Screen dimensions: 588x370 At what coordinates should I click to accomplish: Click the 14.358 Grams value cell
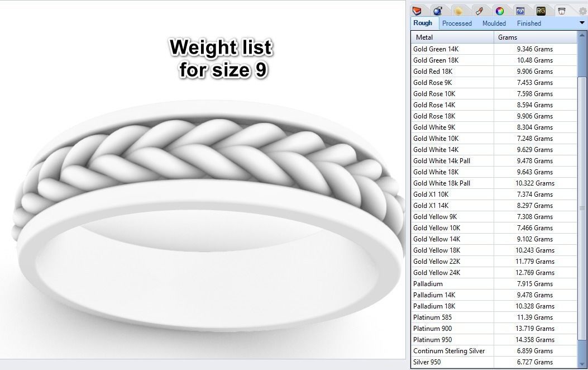point(536,340)
